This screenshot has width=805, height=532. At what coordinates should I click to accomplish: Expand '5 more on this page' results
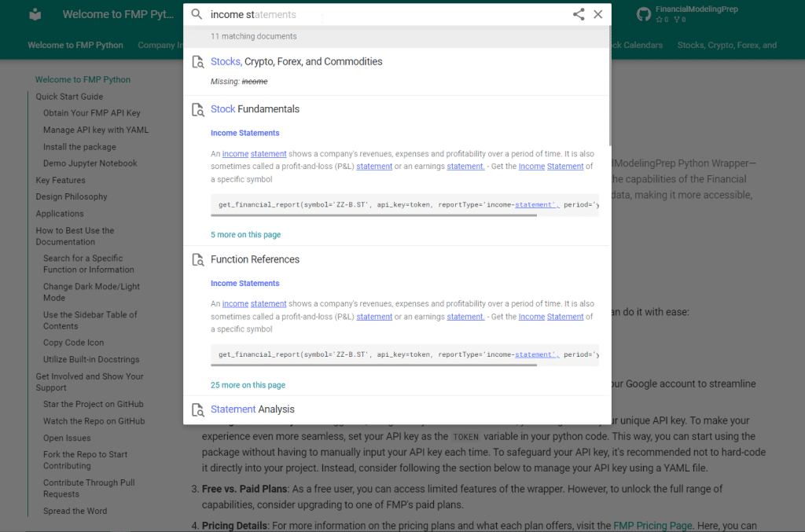click(x=245, y=235)
